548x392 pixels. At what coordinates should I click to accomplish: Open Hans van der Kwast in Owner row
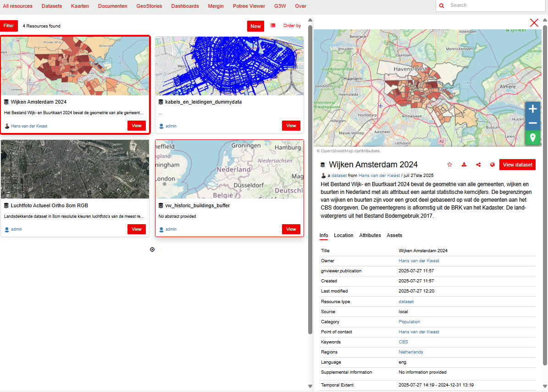(x=419, y=261)
